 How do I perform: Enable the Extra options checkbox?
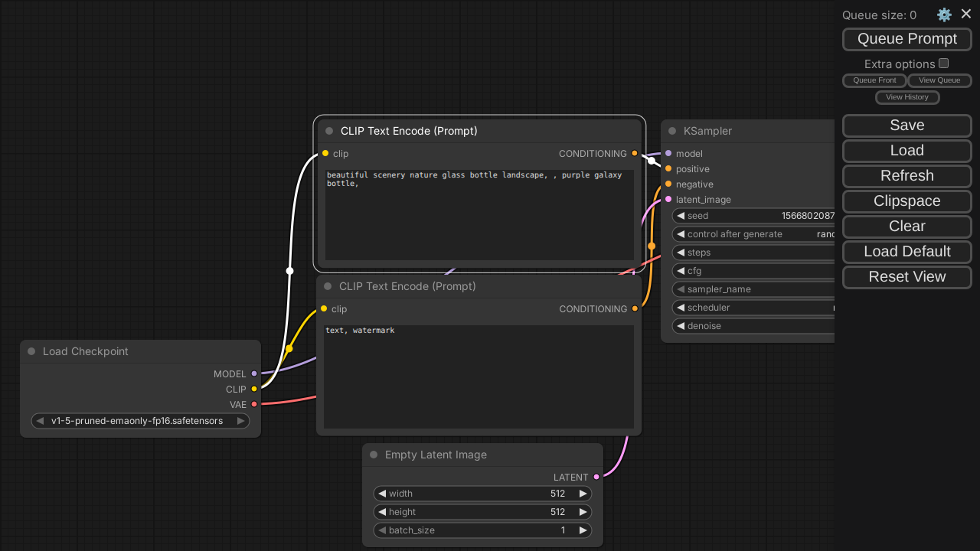coord(944,64)
